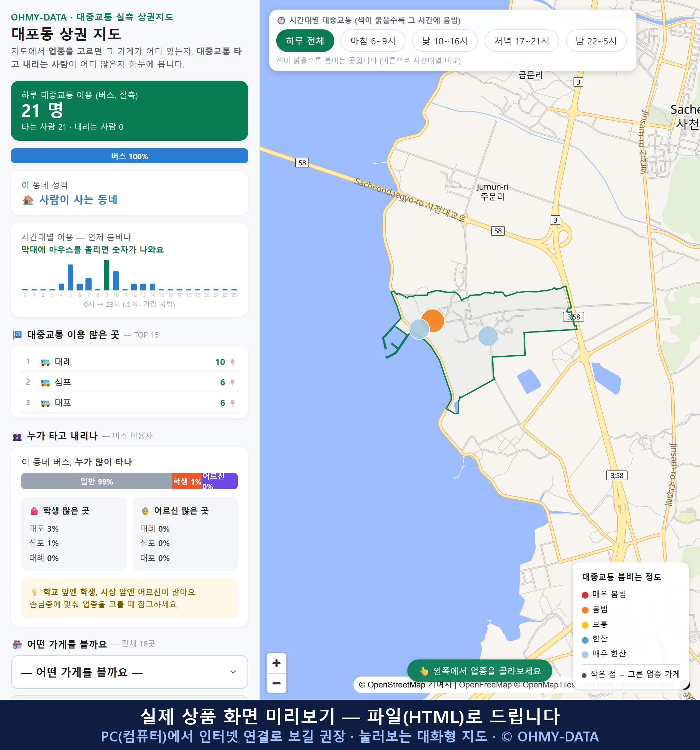Viewport: 700px width, 750px height.
Task: Click the people icon beside 누가 타고 내리나
Action: [x=17, y=436]
